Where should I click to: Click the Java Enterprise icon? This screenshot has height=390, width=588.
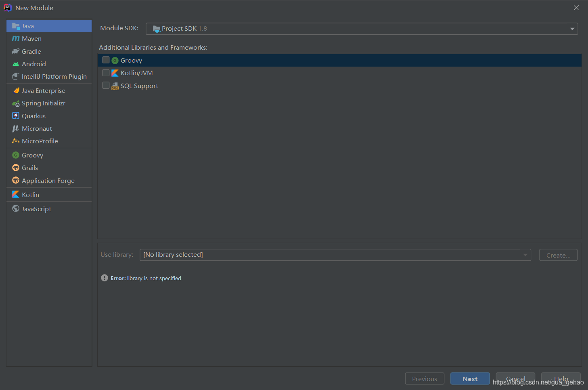(x=16, y=90)
